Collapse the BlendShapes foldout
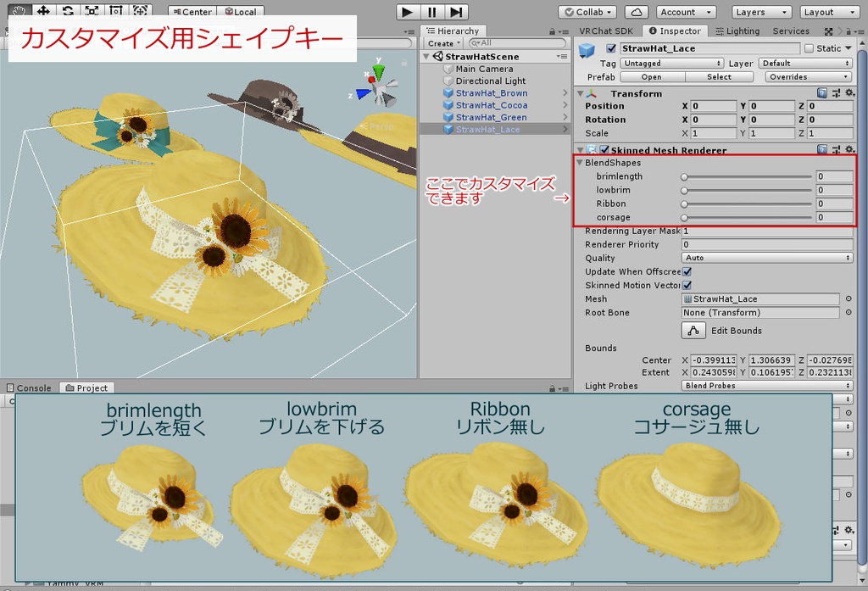Screen dimensions: 868x591 (580, 162)
